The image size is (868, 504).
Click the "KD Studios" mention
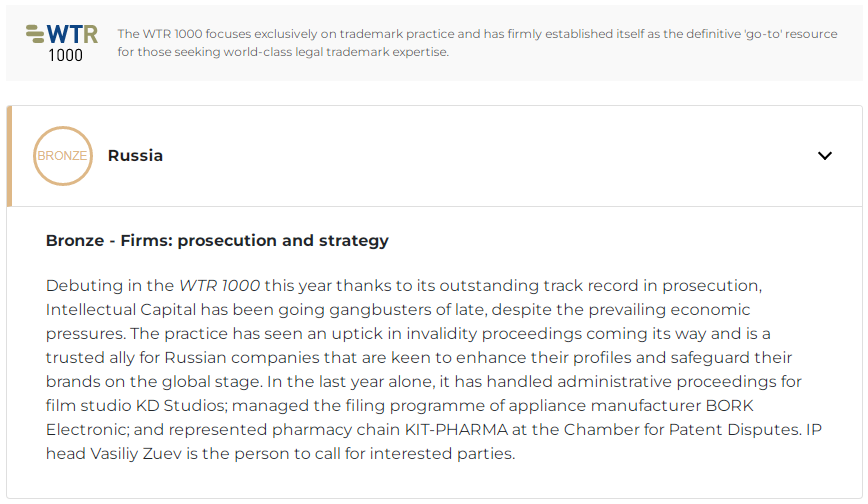coord(180,405)
